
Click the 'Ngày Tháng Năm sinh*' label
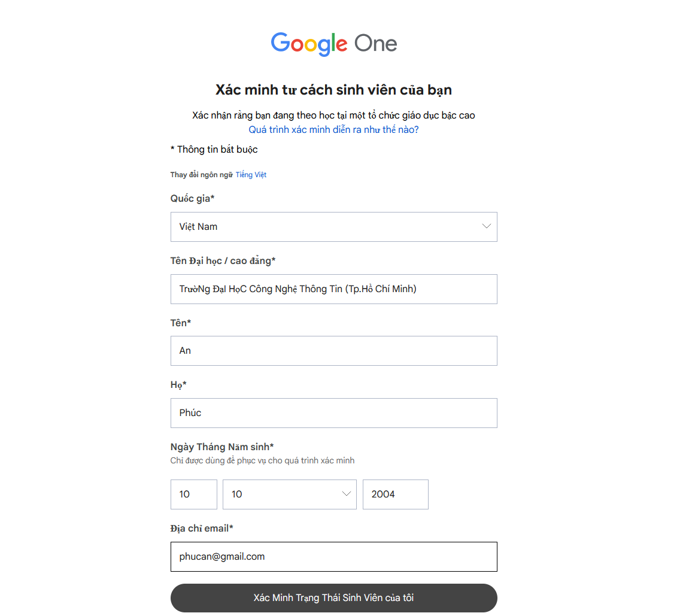[x=222, y=447]
